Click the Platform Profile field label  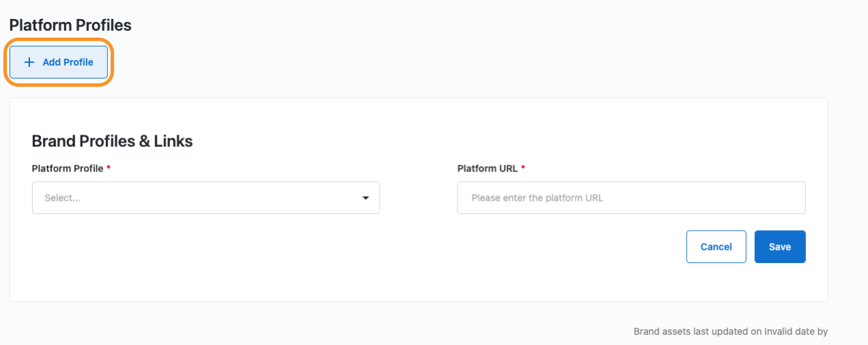tap(68, 168)
